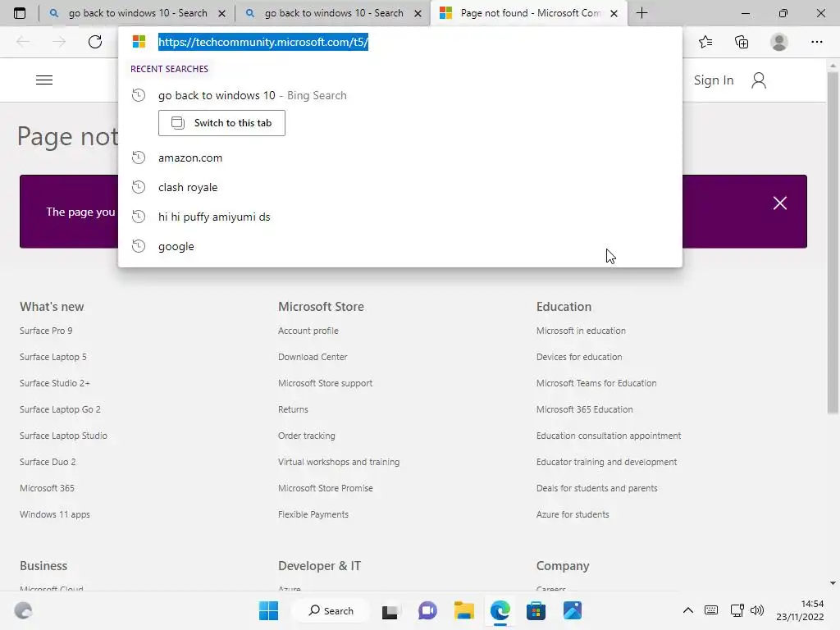
Task: Open Deals for students and parents link
Action: point(597,488)
